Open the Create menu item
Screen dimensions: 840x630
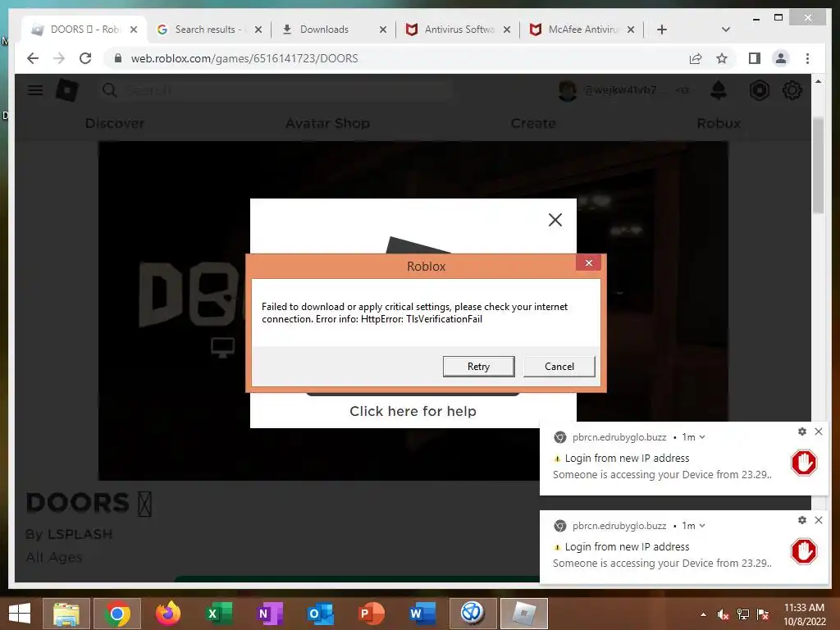pyautogui.click(x=533, y=124)
